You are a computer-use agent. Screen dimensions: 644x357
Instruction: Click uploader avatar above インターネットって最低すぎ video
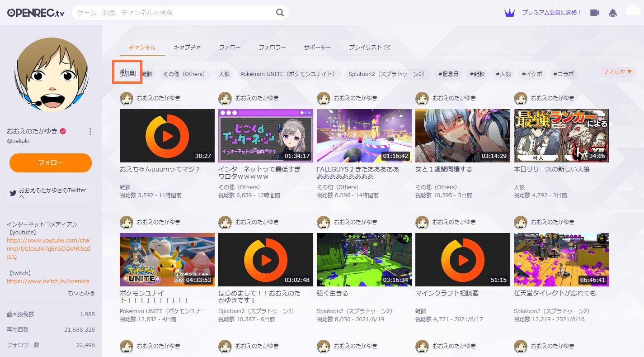click(x=225, y=98)
